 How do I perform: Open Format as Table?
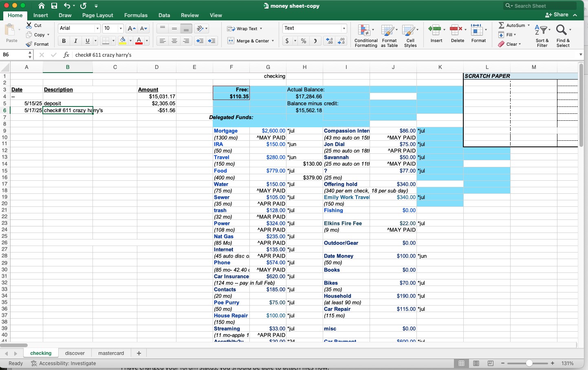pos(389,36)
